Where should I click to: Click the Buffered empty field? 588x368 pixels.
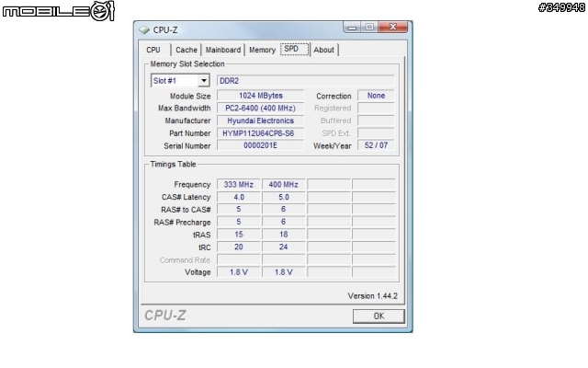pos(376,121)
